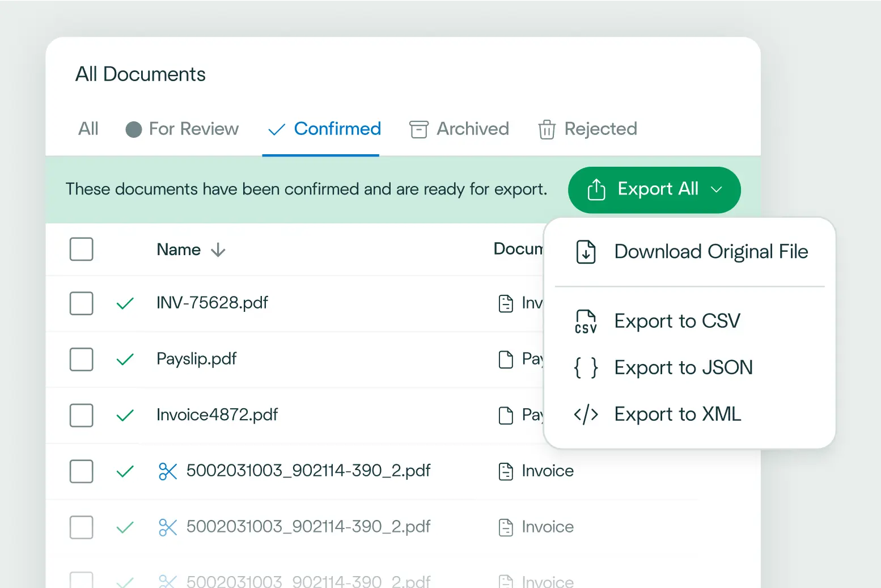This screenshot has width=881, height=588.
Task: Select the CSV file icon in the menu
Action: pyautogui.click(x=586, y=320)
